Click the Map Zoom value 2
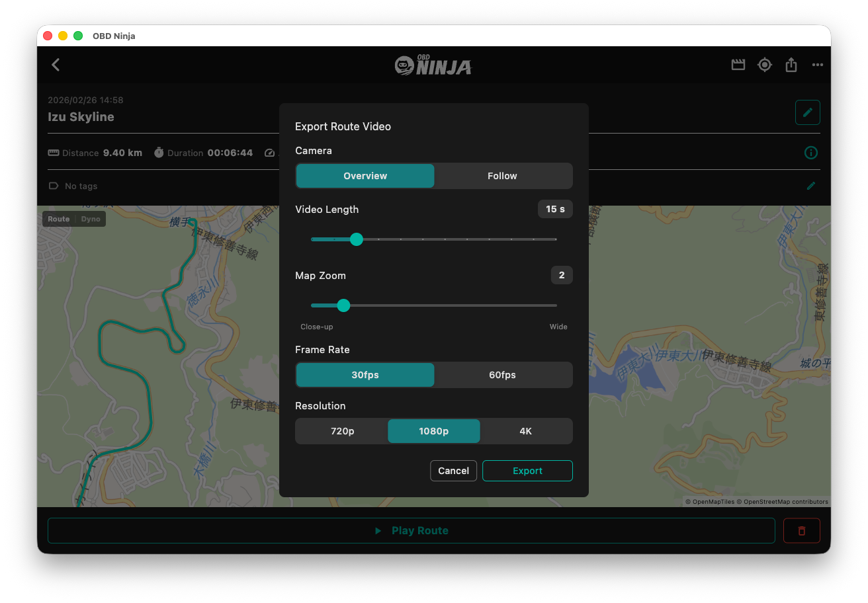Viewport: 868px width, 603px height. click(x=562, y=275)
